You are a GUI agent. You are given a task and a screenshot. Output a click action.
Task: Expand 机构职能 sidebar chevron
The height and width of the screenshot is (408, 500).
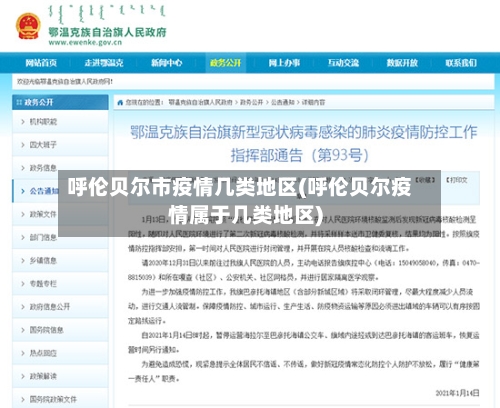(x=23, y=122)
